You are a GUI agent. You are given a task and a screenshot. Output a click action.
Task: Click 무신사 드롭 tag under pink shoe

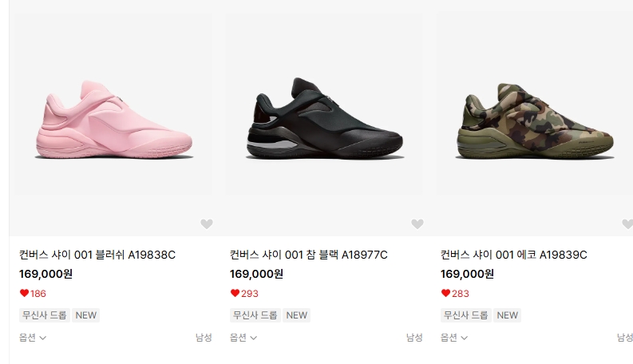[x=45, y=315]
